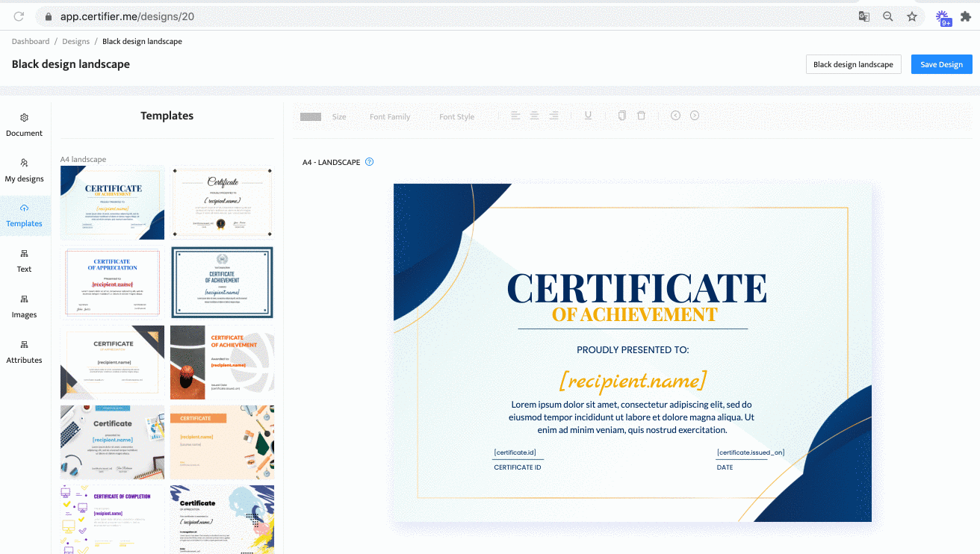Click the Save Design button

[x=941, y=64]
